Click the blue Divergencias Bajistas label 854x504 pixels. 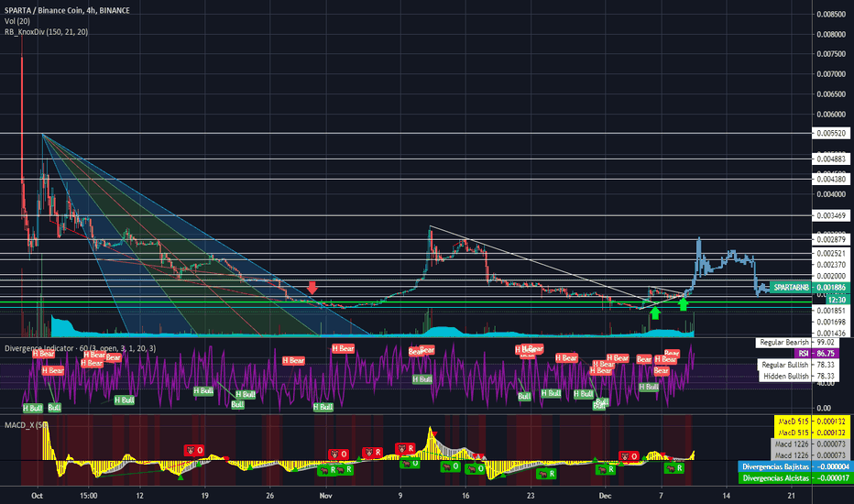[794, 467]
